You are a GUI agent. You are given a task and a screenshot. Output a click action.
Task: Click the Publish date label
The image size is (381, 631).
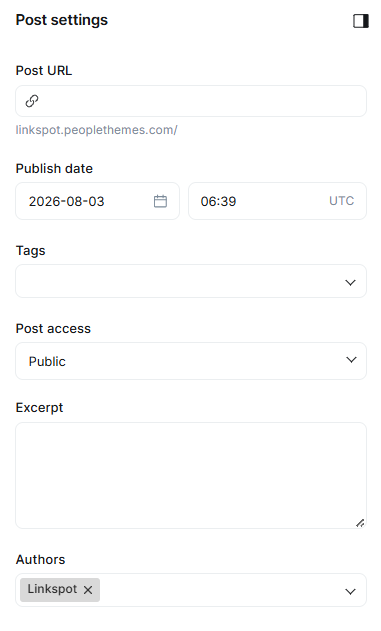coord(54,169)
